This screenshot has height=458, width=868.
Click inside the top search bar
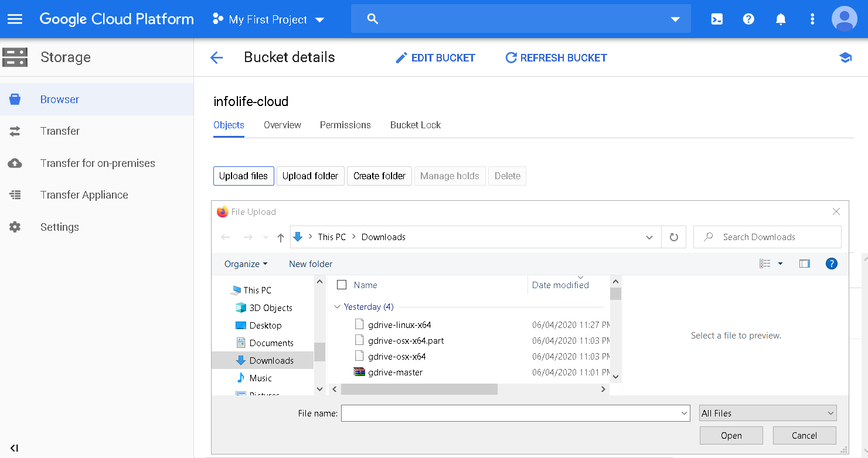(520, 19)
